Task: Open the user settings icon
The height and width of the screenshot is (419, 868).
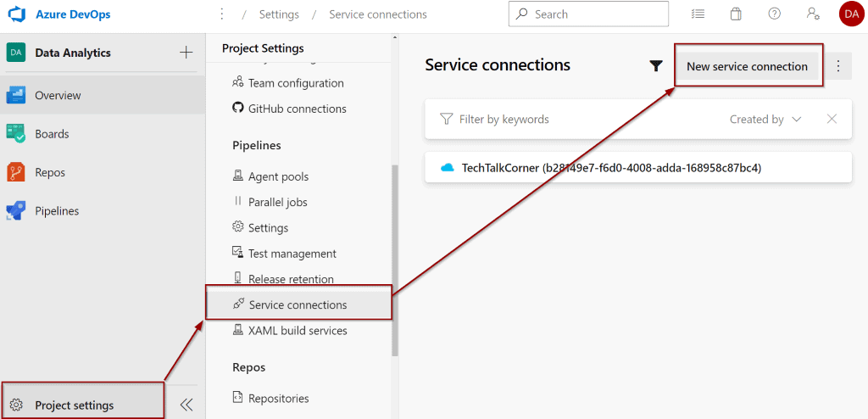Action: point(813,14)
